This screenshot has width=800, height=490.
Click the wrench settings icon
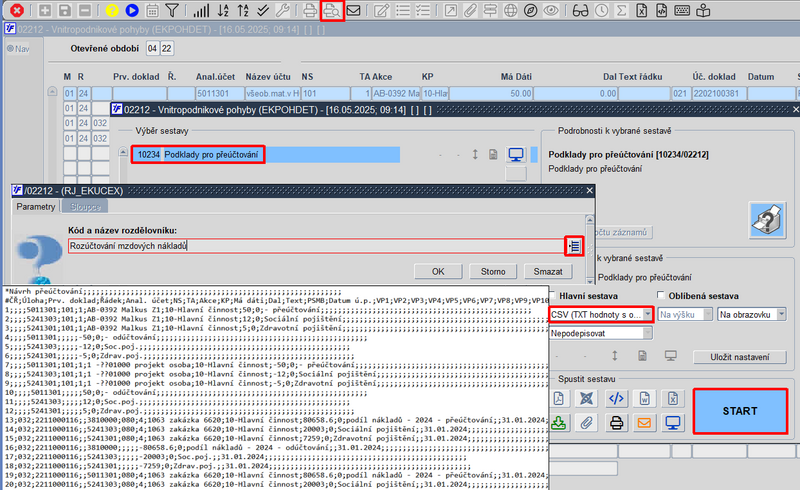tap(283, 10)
